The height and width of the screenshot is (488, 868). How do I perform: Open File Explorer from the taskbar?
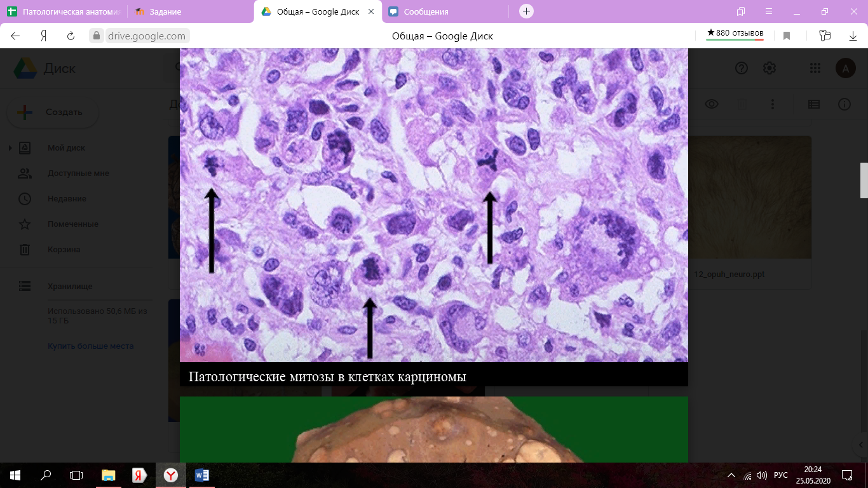(109, 475)
